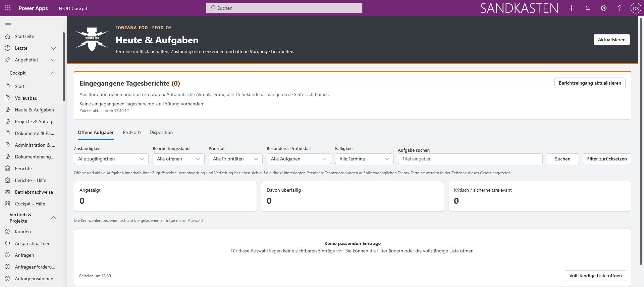Expand the Angeheftet chevron
Image resolution: width=644 pixels, height=287 pixels.
[x=53, y=60]
